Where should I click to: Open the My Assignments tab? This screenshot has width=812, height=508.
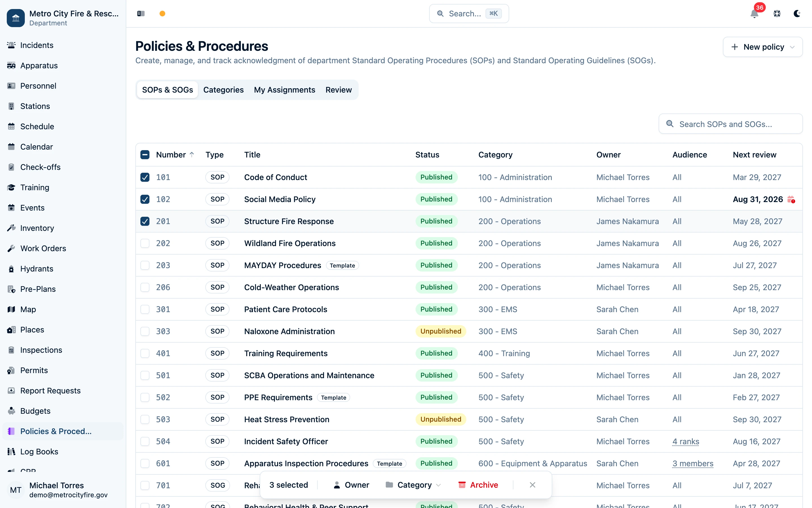pos(284,90)
